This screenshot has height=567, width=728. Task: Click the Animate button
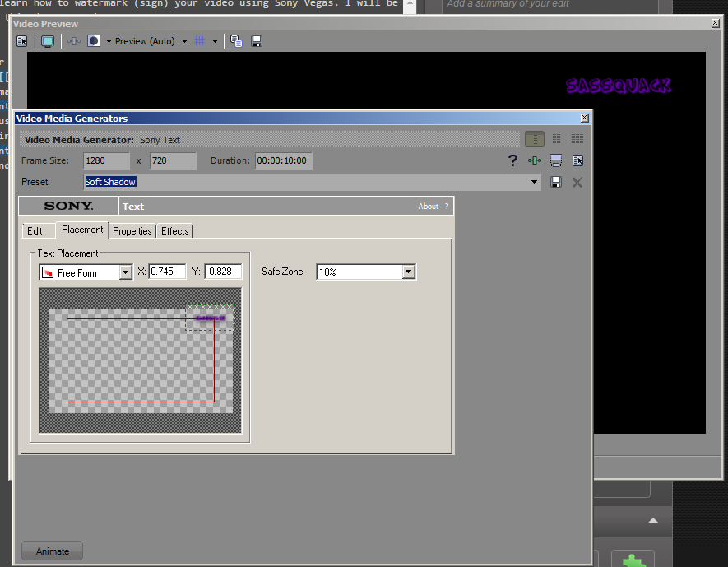[52, 551]
